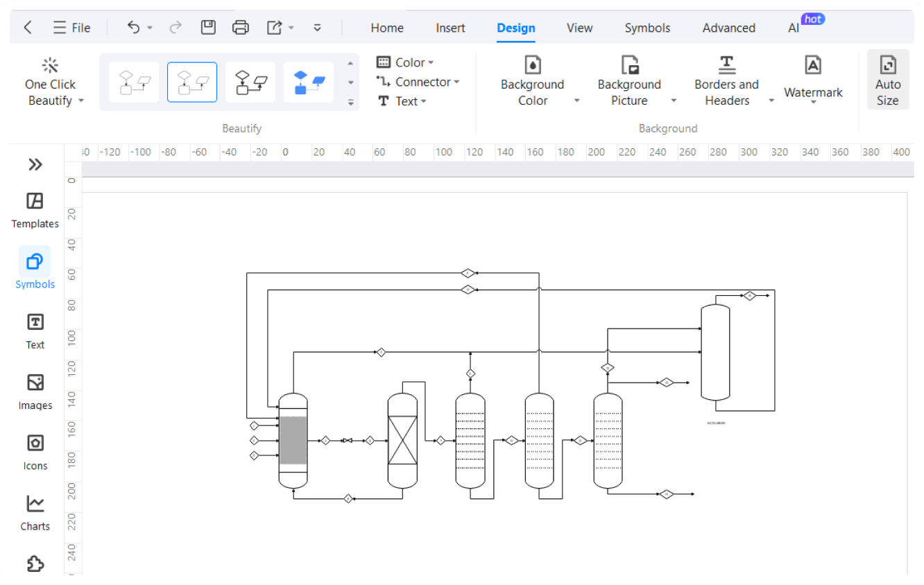Click the puzzle piece widgets icon
This screenshot has width=924, height=585.
[x=35, y=564]
